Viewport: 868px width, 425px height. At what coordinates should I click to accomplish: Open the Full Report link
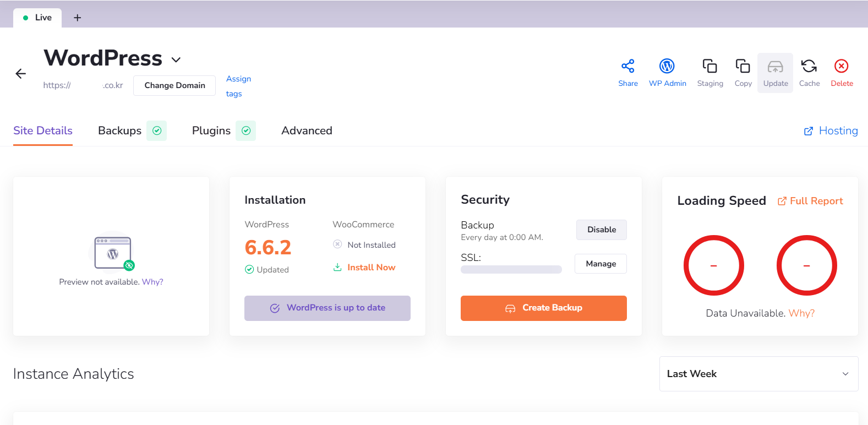810,201
